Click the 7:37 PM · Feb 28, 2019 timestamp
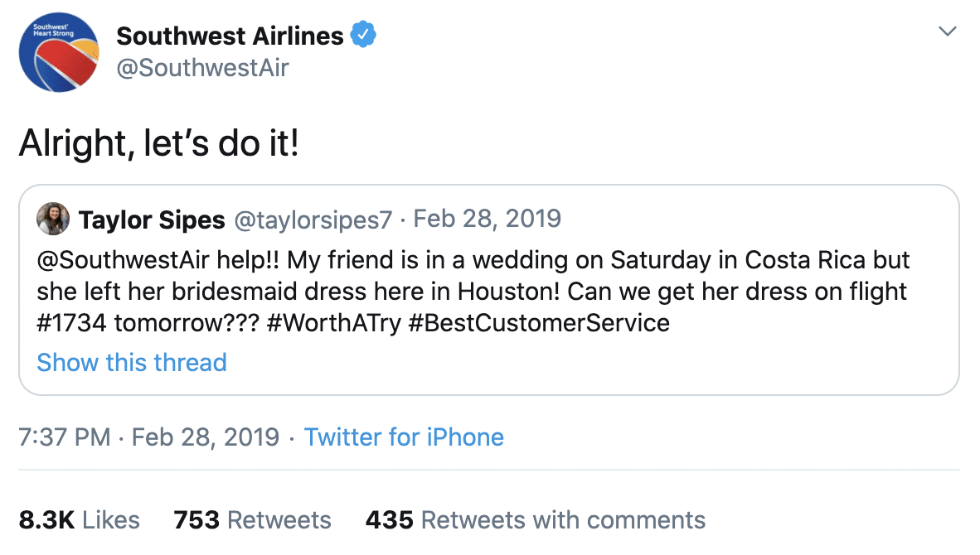 pos(149,437)
